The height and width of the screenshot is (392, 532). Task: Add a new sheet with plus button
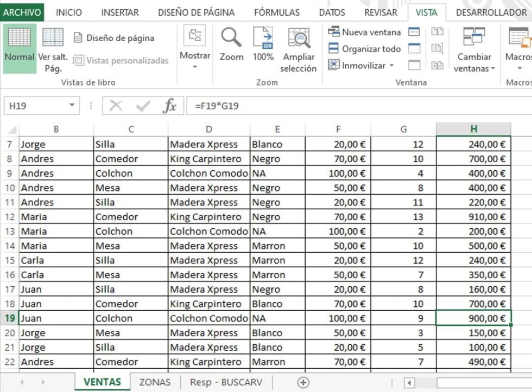click(x=303, y=383)
